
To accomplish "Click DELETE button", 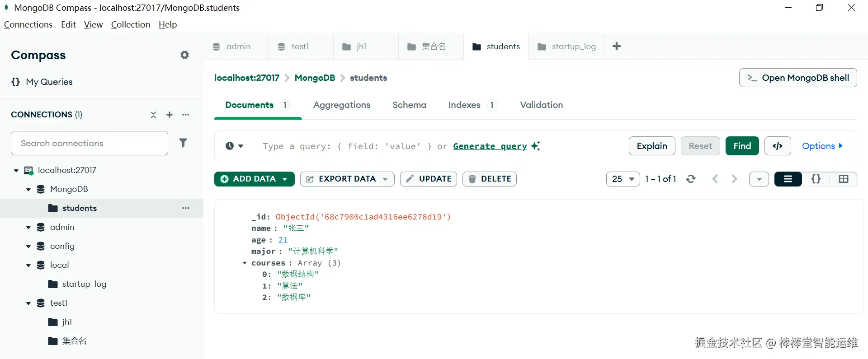I will coord(490,179).
